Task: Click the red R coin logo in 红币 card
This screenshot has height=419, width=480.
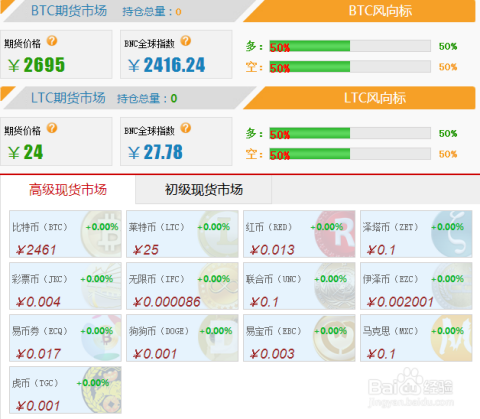Action: tap(335, 234)
